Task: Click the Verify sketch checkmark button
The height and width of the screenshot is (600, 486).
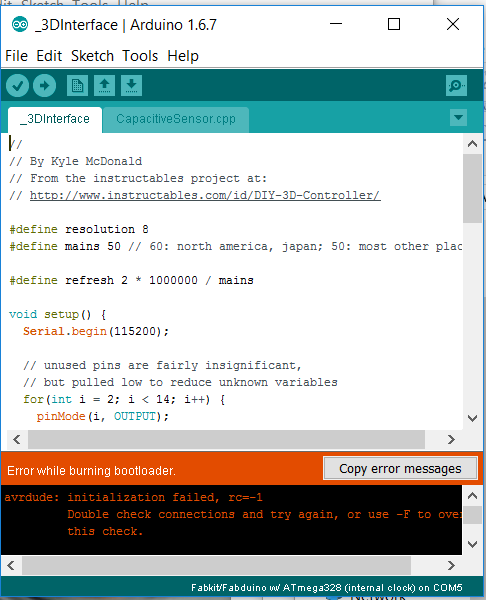Action: tap(18, 85)
